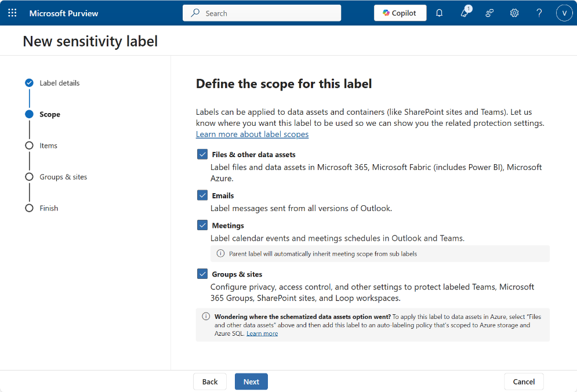
Task: Click the notifications bell icon
Action: pos(440,13)
